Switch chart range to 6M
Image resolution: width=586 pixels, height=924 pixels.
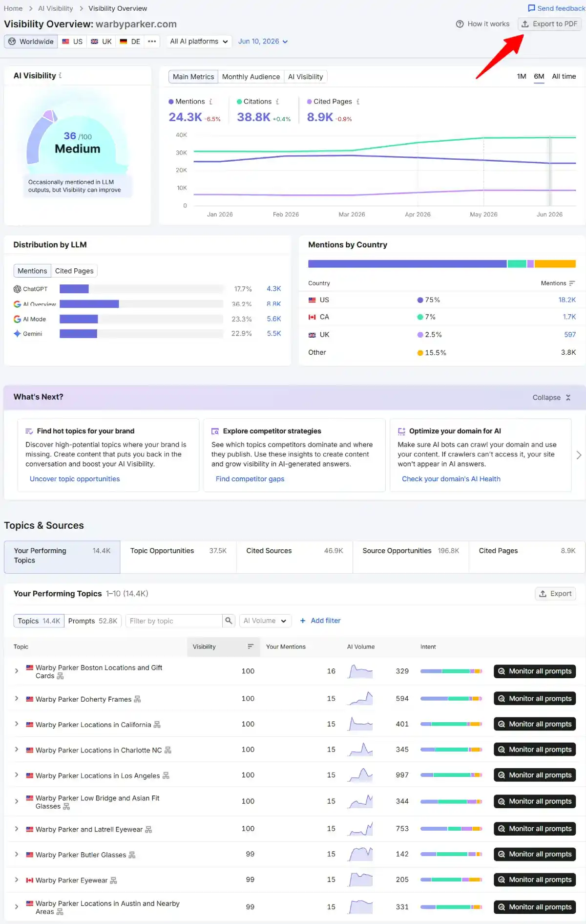coord(539,76)
